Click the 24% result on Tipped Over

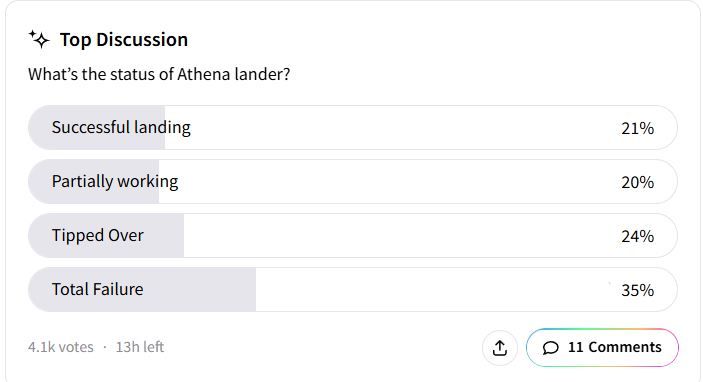638,236
